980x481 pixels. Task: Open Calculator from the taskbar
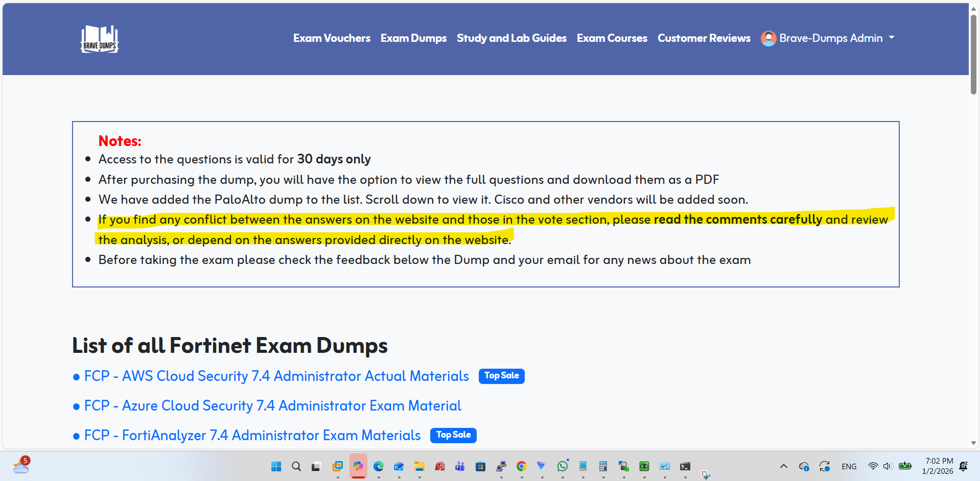point(603,466)
